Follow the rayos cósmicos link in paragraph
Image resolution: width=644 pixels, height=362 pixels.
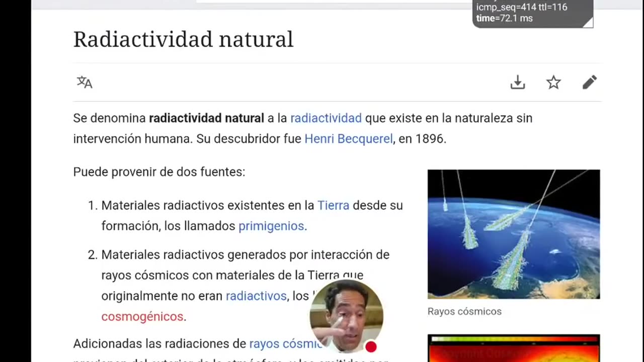click(x=286, y=344)
